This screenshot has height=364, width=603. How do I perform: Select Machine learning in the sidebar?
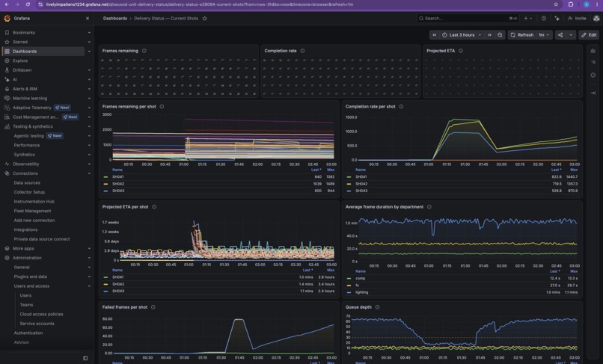[30, 99]
